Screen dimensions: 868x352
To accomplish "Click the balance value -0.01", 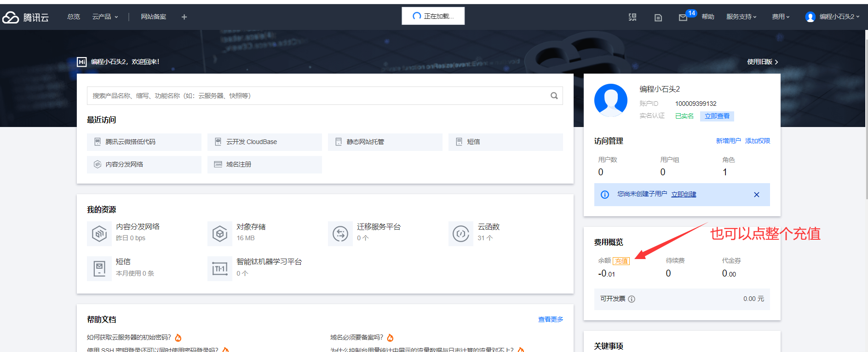I will (x=607, y=273).
